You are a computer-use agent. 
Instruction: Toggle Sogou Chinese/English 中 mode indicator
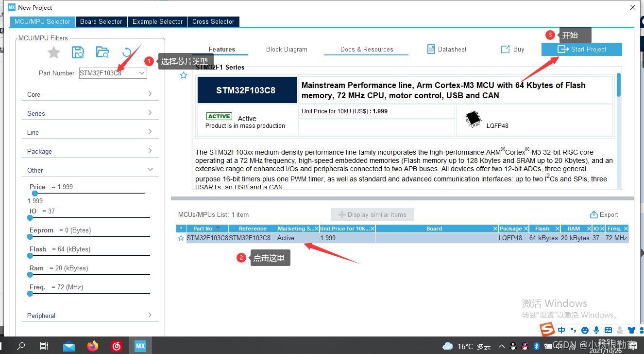(x=561, y=330)
